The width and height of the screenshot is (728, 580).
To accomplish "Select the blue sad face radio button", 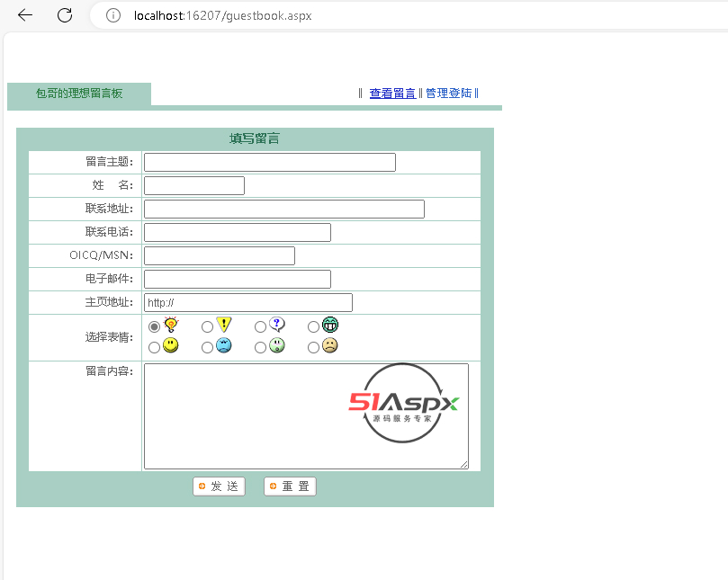I will coord(207,347).
